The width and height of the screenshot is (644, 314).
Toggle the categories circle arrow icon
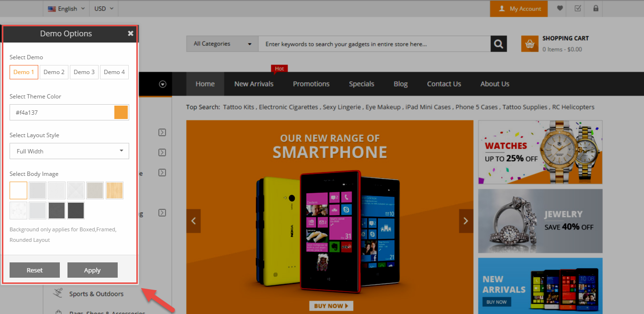point(163,84)
